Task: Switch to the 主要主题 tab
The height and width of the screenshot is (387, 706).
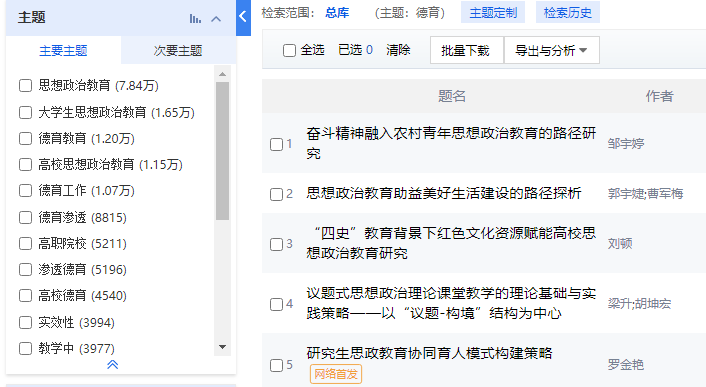Action: [63, 51]
